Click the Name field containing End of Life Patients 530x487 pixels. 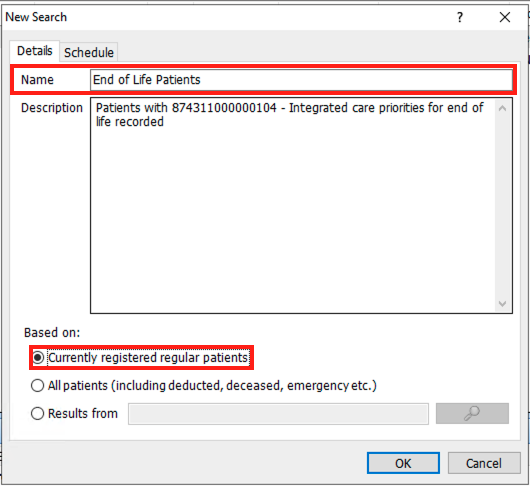tap(301, 80)
